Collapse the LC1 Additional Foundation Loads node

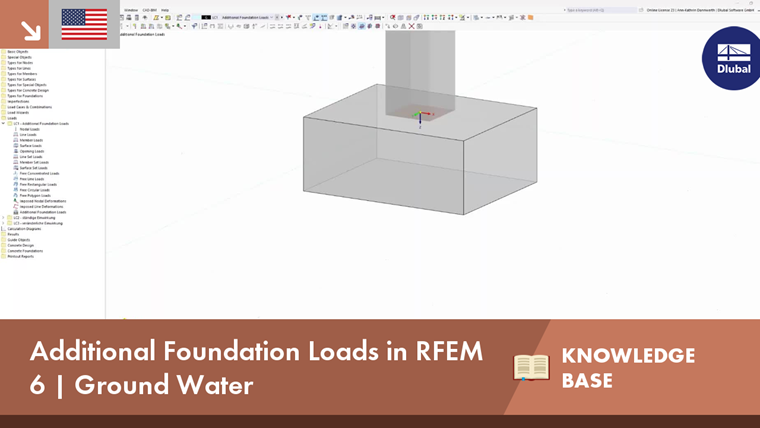tap(3, 124)
